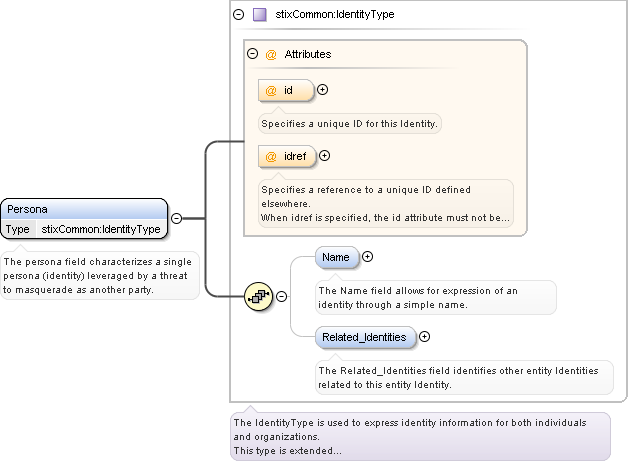Screen dimensions: 629x464
Task: Click the purple stixCommon:IdentityType square icon
Action: (259, 15)
